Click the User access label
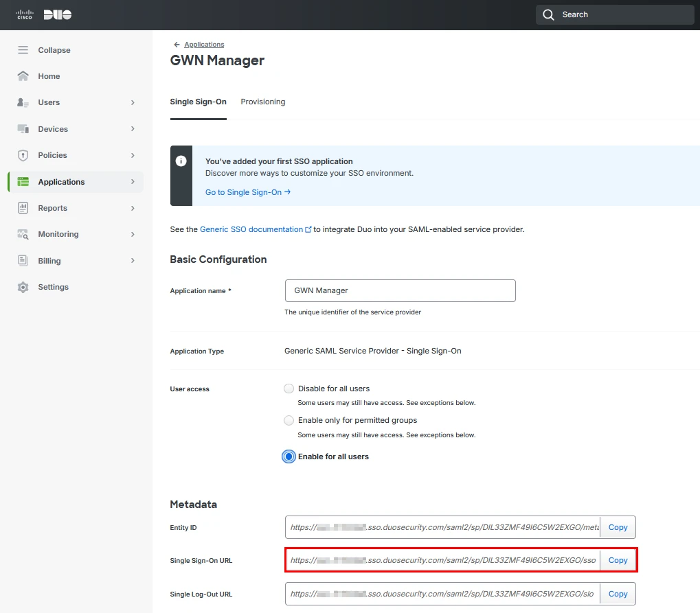 coord(190,389)
